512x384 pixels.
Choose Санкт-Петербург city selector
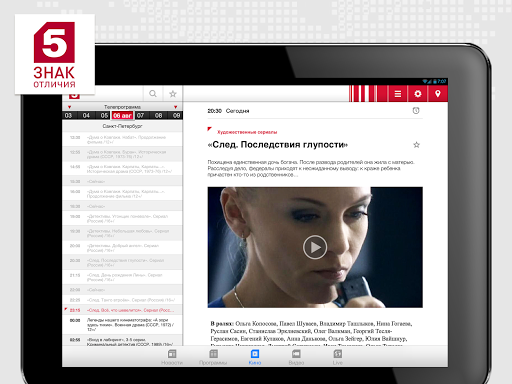tap(122, 126)
